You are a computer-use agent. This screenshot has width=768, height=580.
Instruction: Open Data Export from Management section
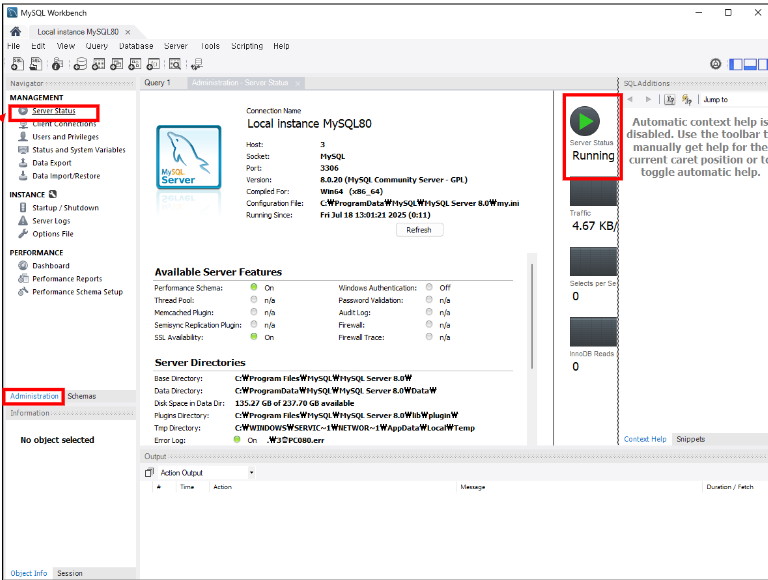pos(51,163)
